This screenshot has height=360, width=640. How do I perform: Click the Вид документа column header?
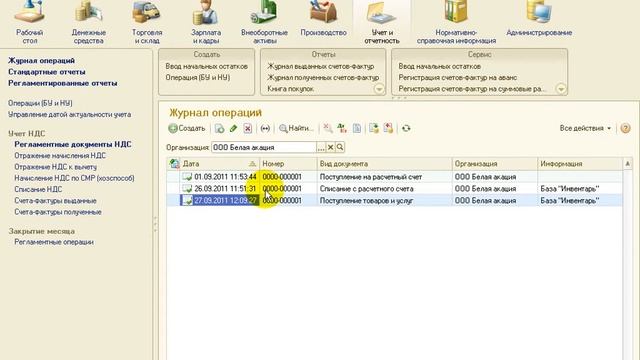(x=384, y=164)
